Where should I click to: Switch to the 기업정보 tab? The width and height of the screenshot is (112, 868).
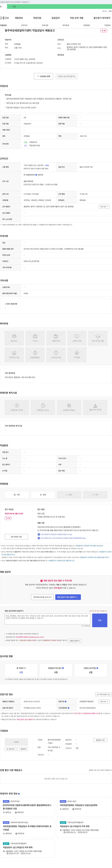click(x=107, y=25)
